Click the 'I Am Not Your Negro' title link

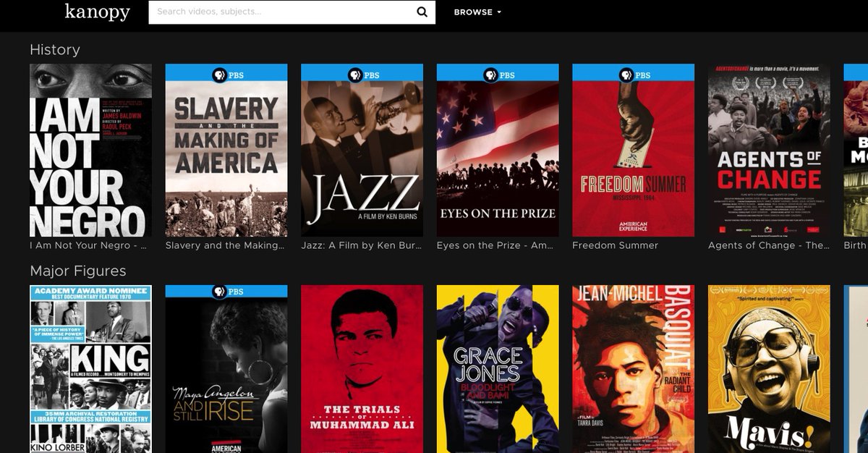tap(88, 245)
